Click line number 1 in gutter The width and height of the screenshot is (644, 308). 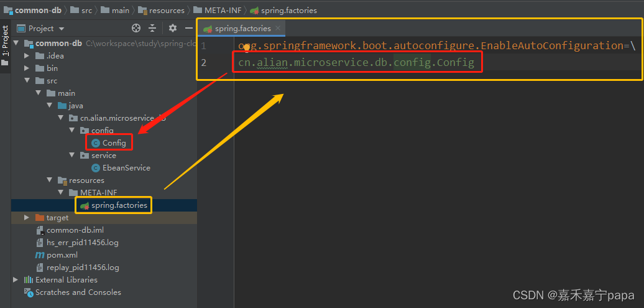click(x=204, y=45)
